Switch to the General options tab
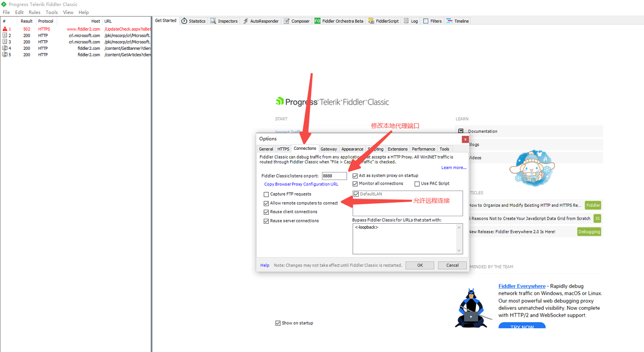 pos(266,149)
